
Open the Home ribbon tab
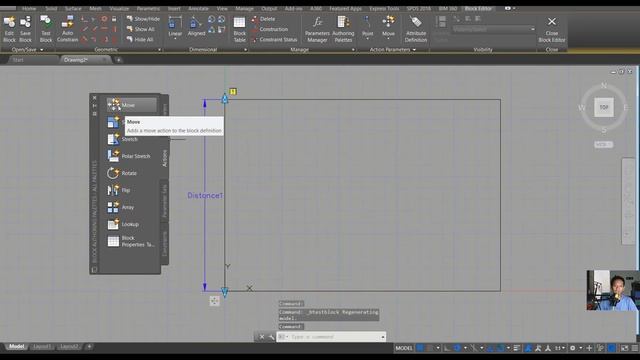click(29, 9)
